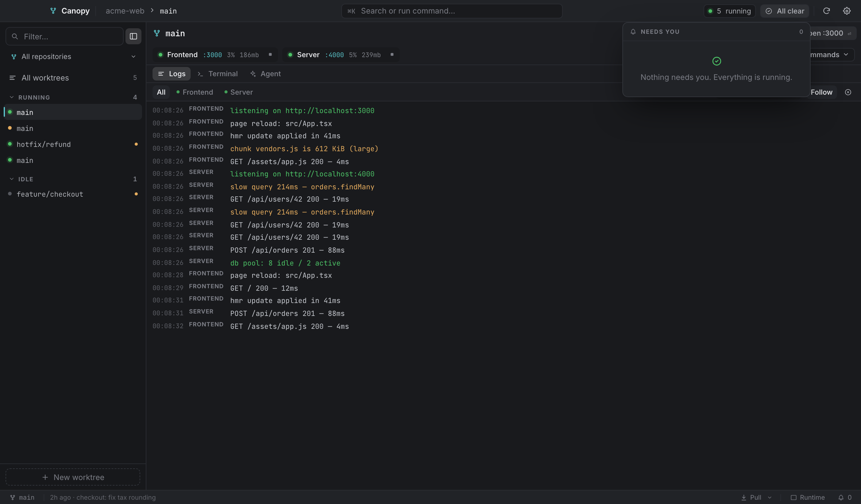Click the commit message 'checkout: fix tax rounding'

[x=116, y=497]
